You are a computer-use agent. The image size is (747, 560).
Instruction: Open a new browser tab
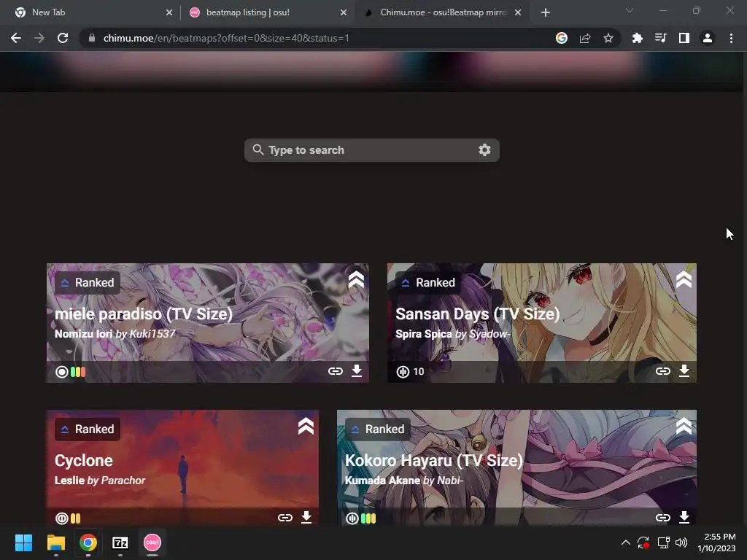(546, 13)
